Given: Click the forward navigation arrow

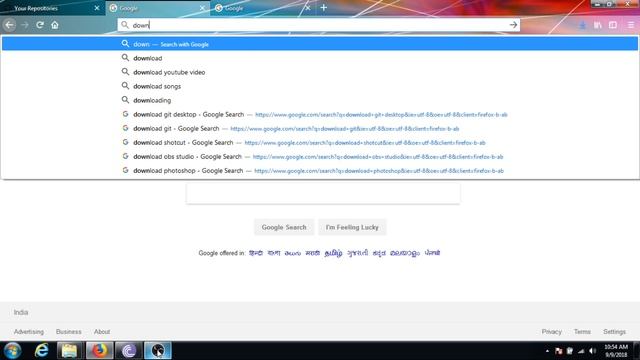Looking at the screenshot, I should coord(25,25).
